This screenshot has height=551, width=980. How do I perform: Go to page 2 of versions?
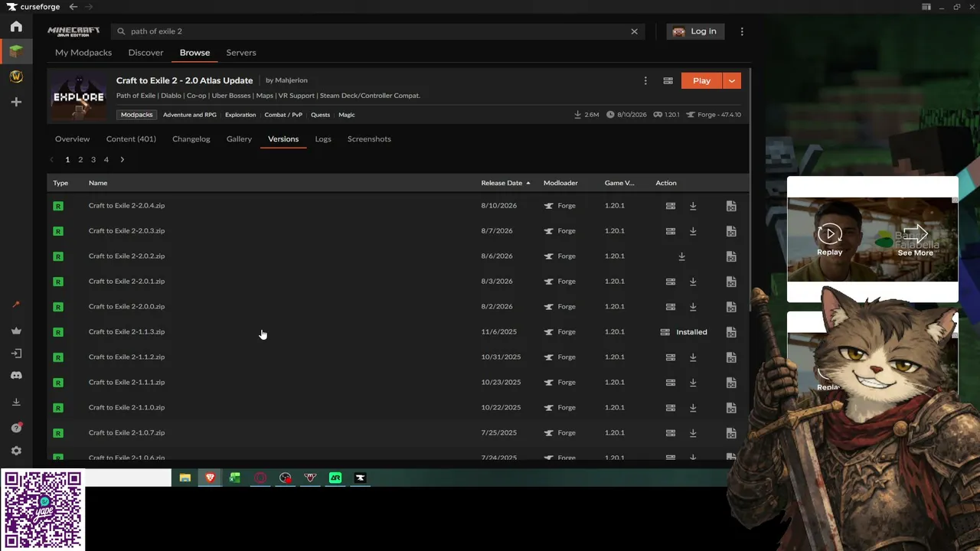point(80,160)
